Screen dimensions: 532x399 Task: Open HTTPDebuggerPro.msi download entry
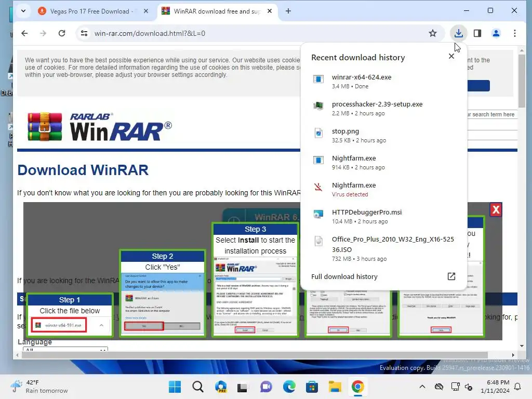(383, 217)
